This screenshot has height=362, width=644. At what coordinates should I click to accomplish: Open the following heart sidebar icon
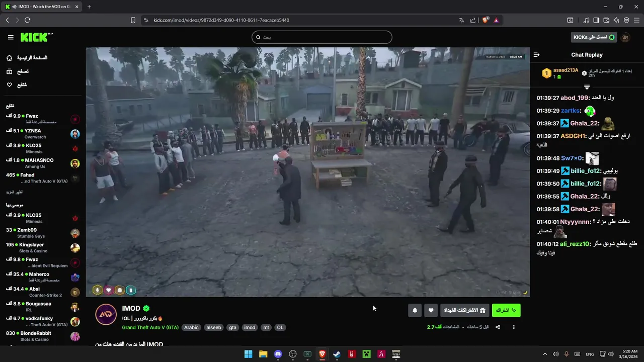[x=9, y=85]
